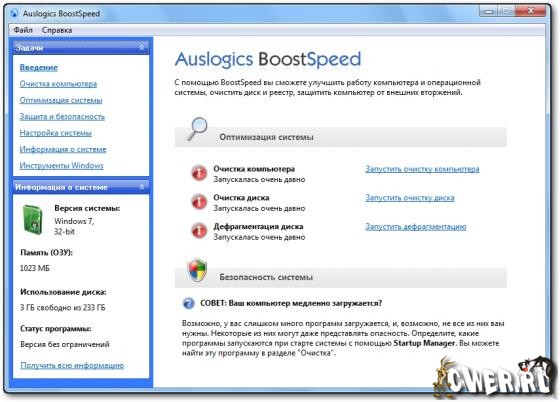Click the green computer icon near Версия системы

(x=33, y=220)
